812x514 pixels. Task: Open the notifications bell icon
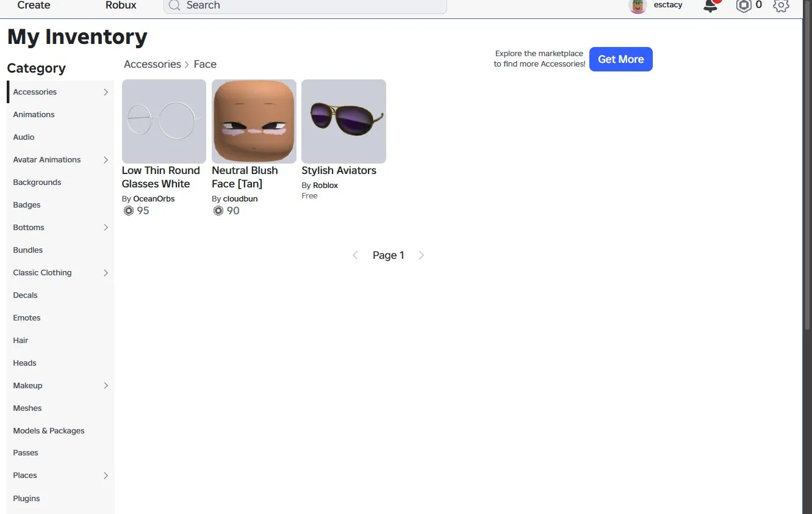coord(711,5)
